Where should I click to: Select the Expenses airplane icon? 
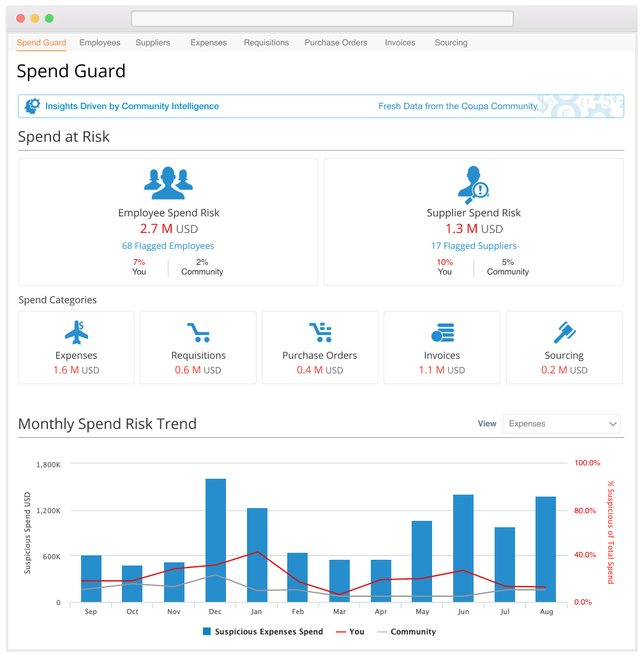point(77,332)
